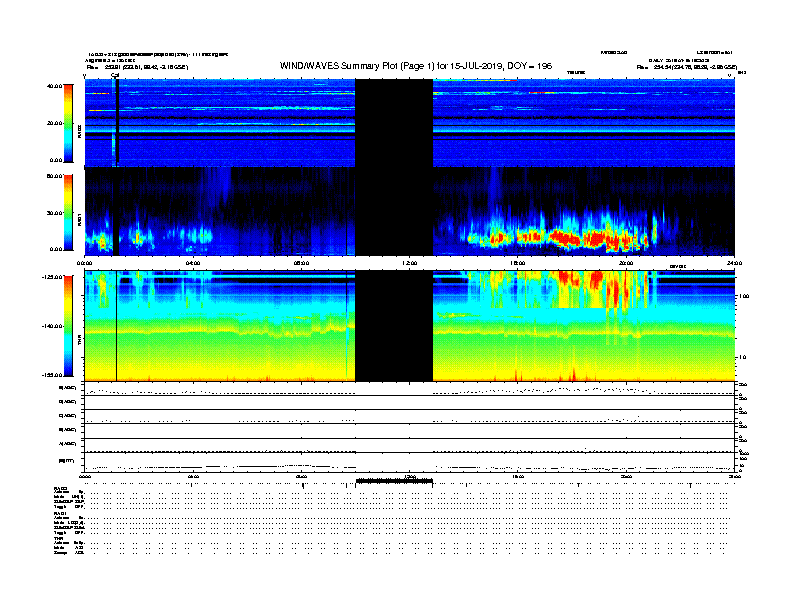Image resolution: width=792 pixels, height=612 pixels.
Task: Click the 24:00 tick label under RAD1 panel
Action: point(734,263)
